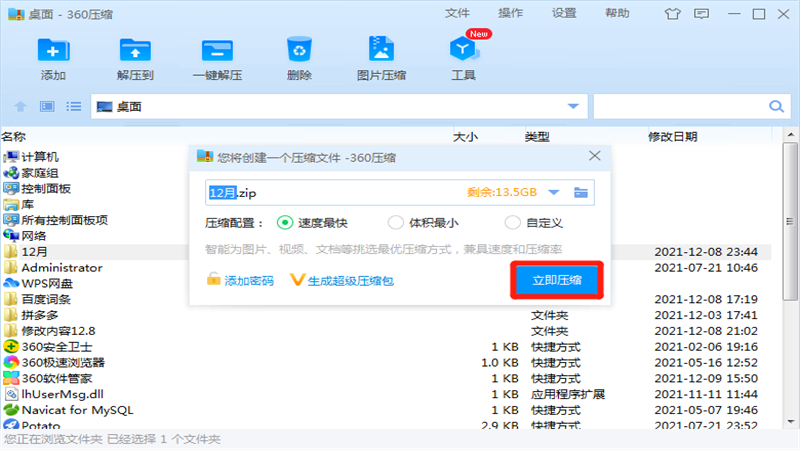Screen dimensions: 800x450
Task: Click the 解压到 (Extract to) icon
Action: click(x=134, y=50)
